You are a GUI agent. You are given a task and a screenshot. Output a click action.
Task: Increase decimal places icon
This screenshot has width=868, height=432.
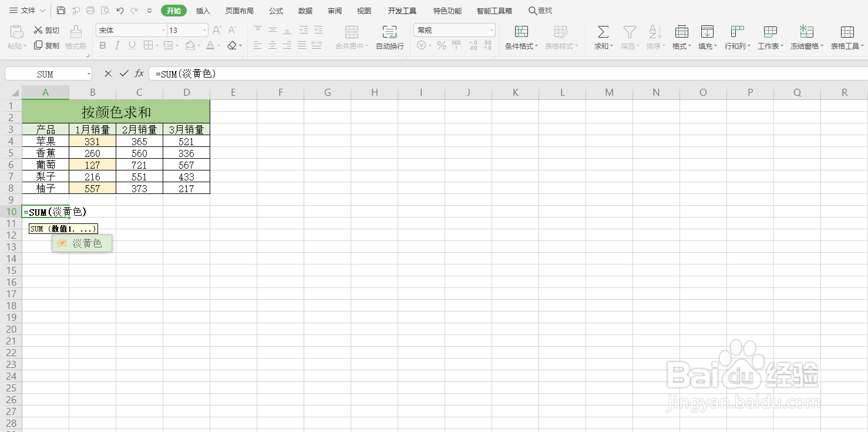(473, 45)
